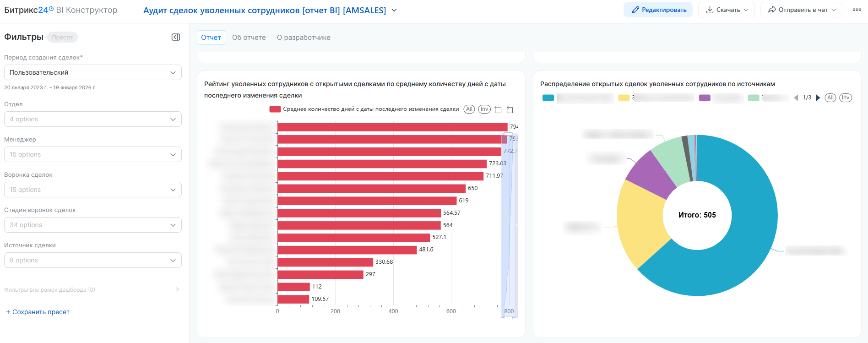Open the three-dots more options menu
868x343 pixels.
point(857,10)
